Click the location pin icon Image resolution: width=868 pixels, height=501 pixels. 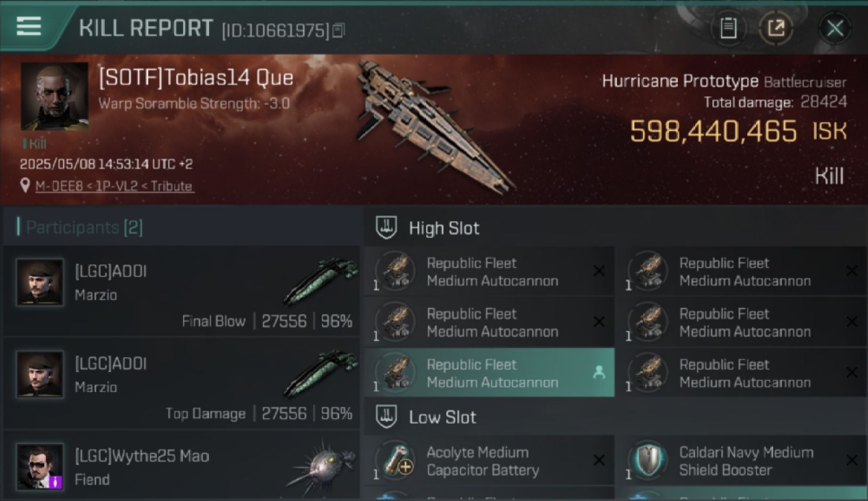click(x=25, y=185)
